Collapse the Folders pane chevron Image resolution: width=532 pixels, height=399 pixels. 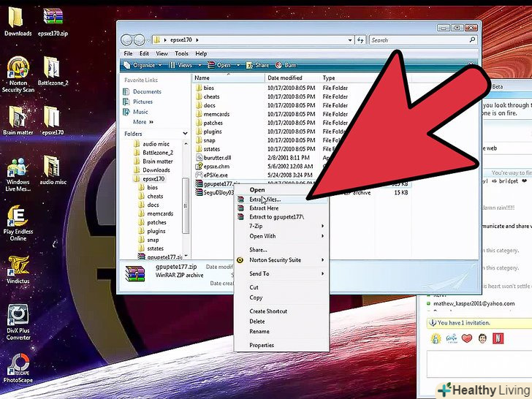[186, 134]
